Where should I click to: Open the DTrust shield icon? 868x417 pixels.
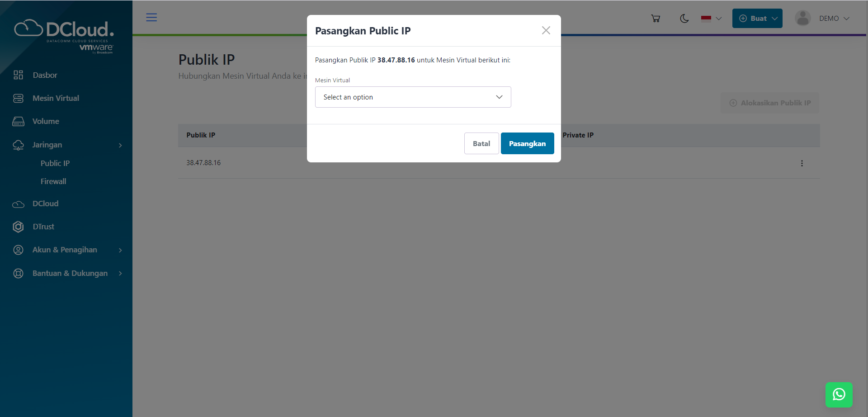tap(18, 227)
